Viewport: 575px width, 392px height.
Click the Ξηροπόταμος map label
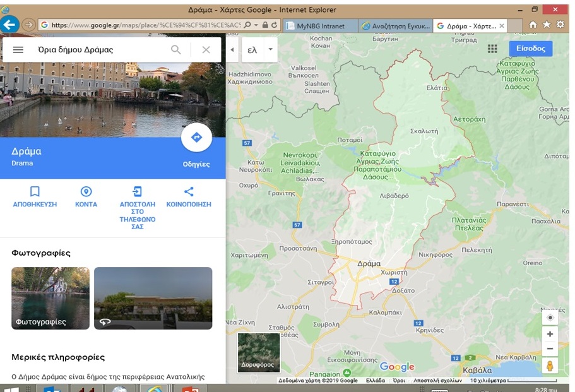coord(352,242)
